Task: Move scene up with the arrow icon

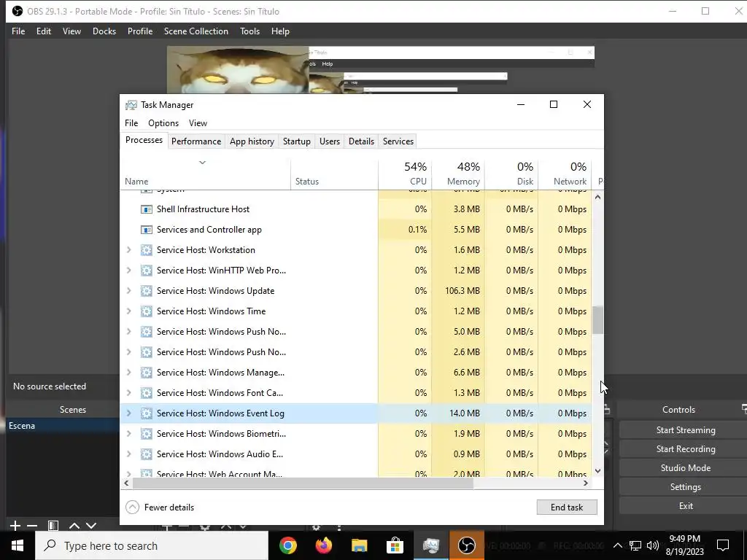Action: pyautogui.click(x=74, y=526)
